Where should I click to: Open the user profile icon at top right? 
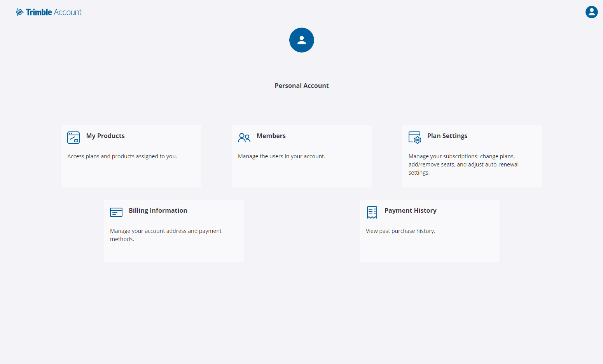pos(591,12)
